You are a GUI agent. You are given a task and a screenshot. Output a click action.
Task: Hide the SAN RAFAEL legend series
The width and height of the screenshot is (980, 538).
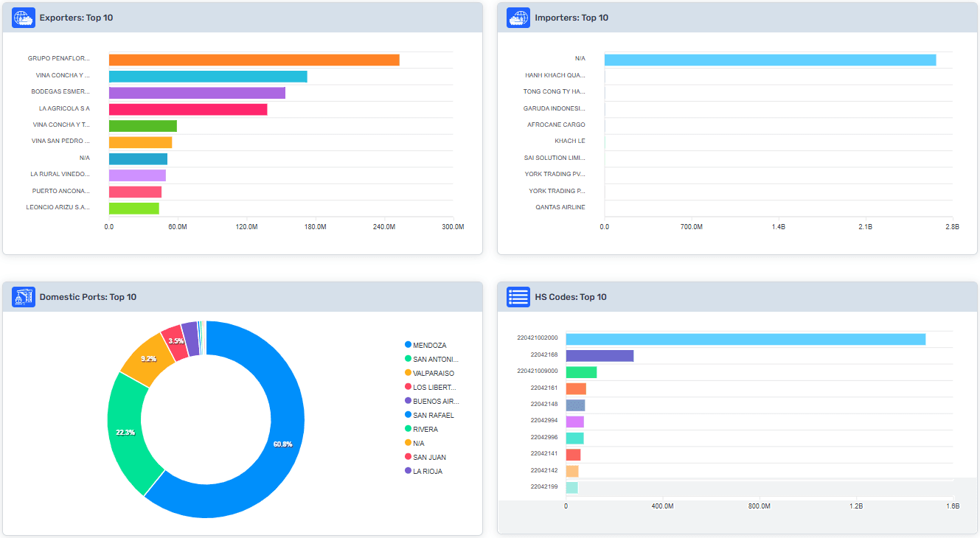[x=433, y=415]
